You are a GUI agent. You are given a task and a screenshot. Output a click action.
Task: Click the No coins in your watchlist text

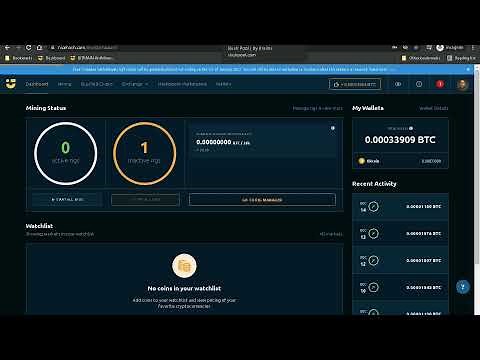pos(184,288)
